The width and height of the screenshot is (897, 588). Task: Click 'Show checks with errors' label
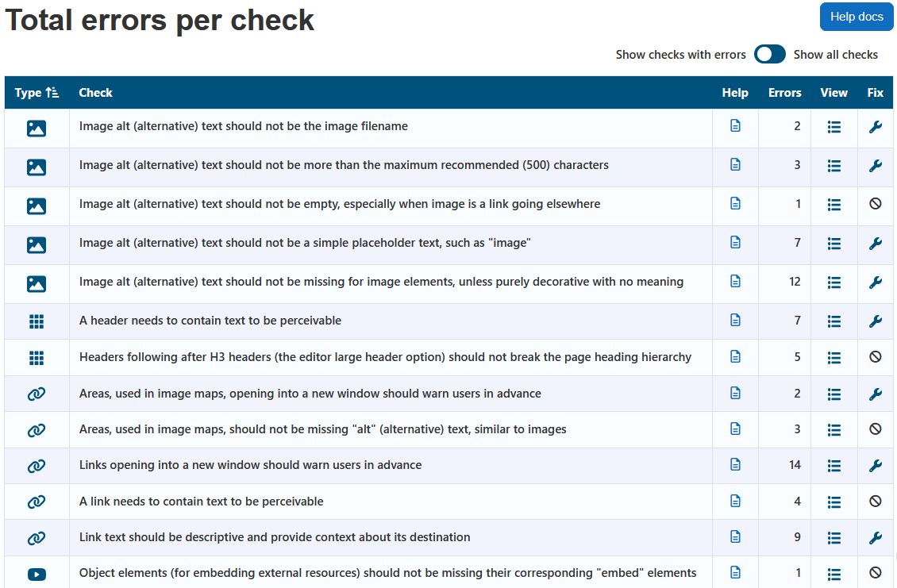click(x=681, y=54)
